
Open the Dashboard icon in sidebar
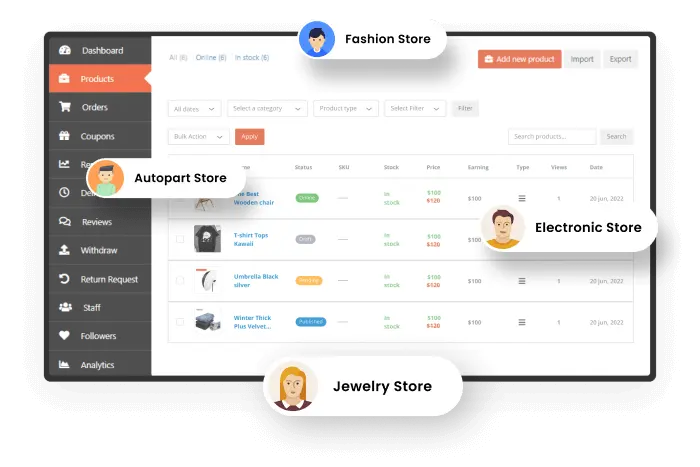coord(65,50)
